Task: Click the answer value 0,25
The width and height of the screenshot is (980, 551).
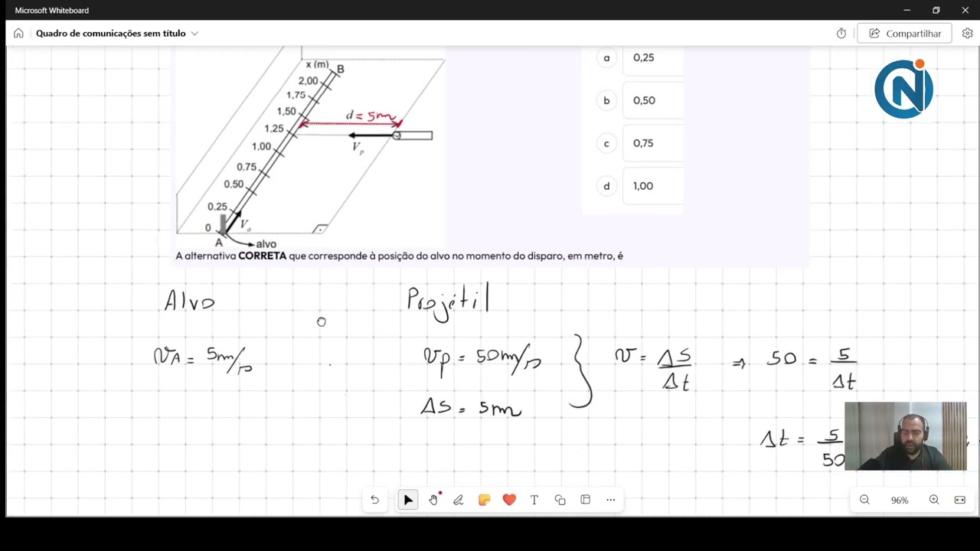Action: [644, 57]
